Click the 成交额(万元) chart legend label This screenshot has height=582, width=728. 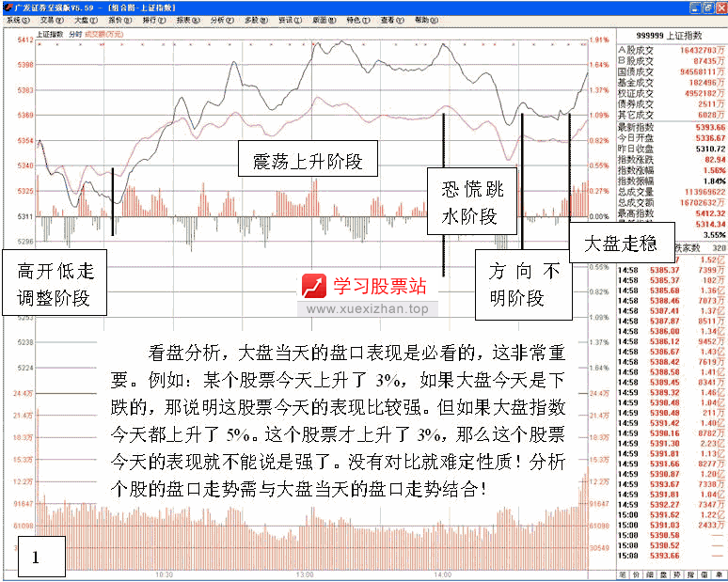click(x=104, y=35)
